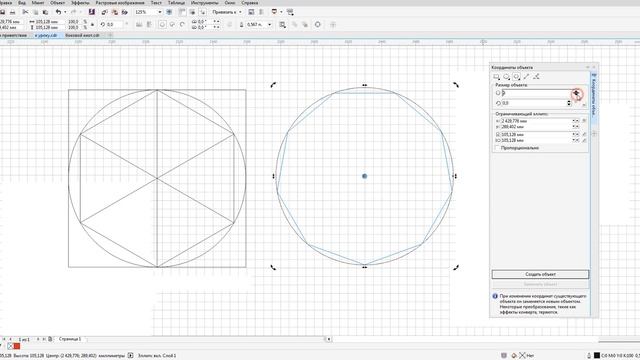Viewport: 640px width, 360px height.
Task: Click the Create object button
Action: (x=540, y=274)
